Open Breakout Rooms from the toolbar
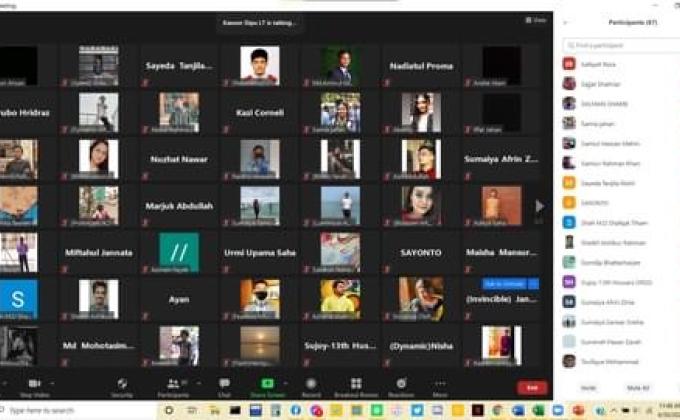 click(355, 383)
